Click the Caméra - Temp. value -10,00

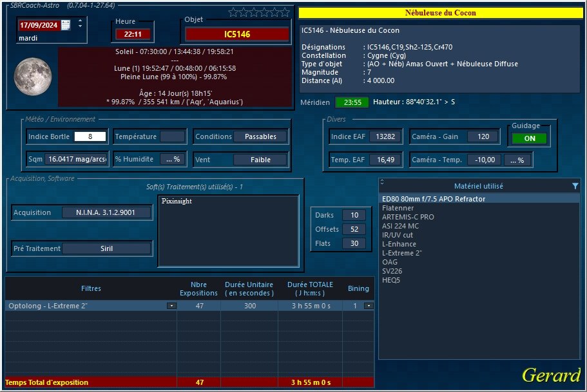(485, 160)
